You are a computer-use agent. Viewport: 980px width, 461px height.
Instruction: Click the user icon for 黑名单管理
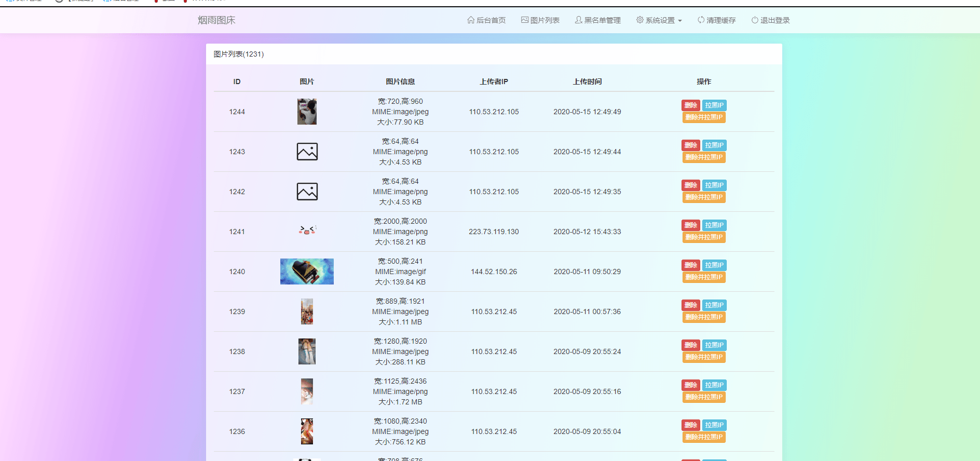click(578, 20)
